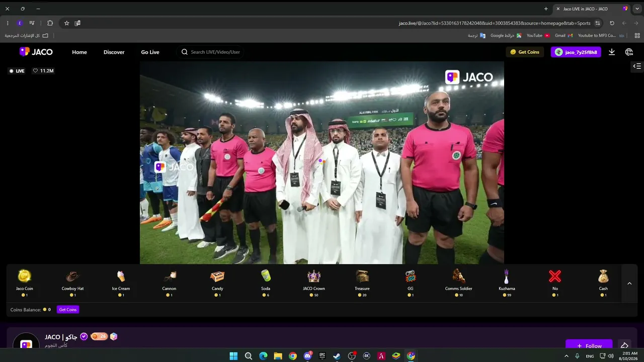Open the apps grid in bookmarks bar

pyautogui.click(x=637, y=36)
